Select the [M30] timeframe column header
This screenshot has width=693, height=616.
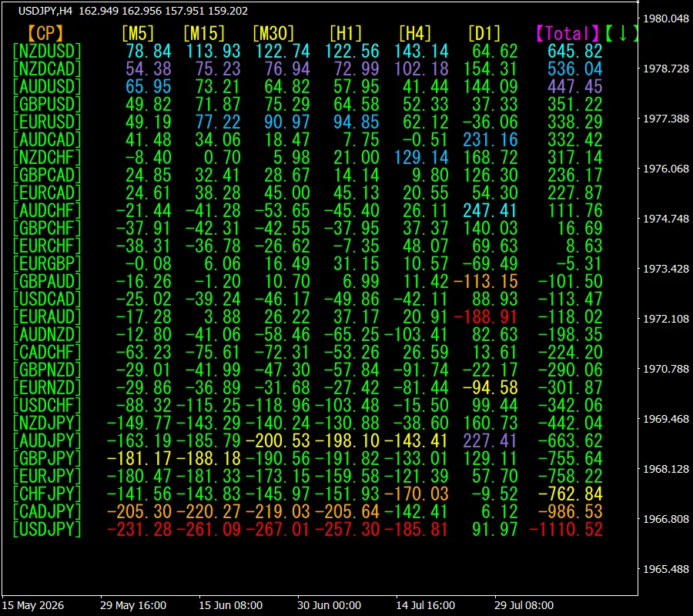pyautogui.click(x=273, y=34)
